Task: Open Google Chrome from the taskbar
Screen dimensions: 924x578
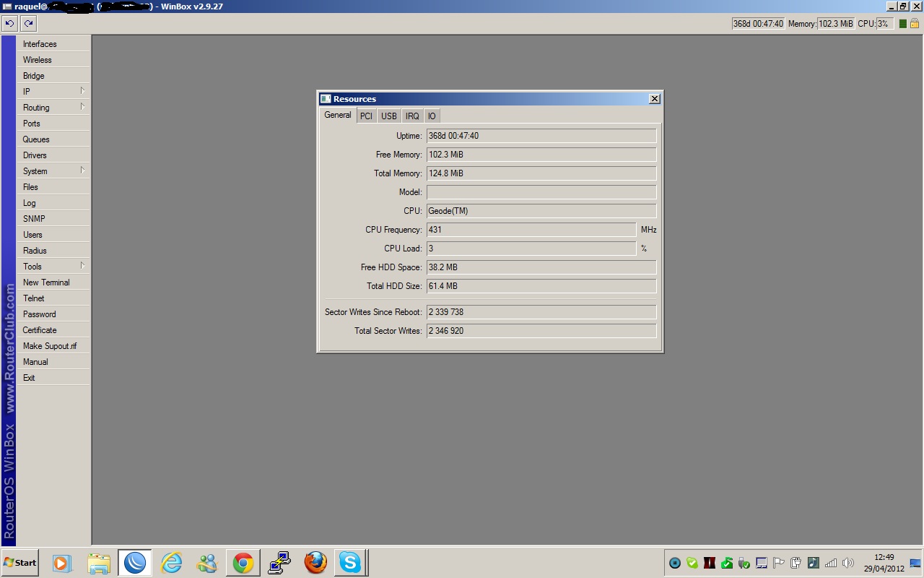Action: coord(243,562)
